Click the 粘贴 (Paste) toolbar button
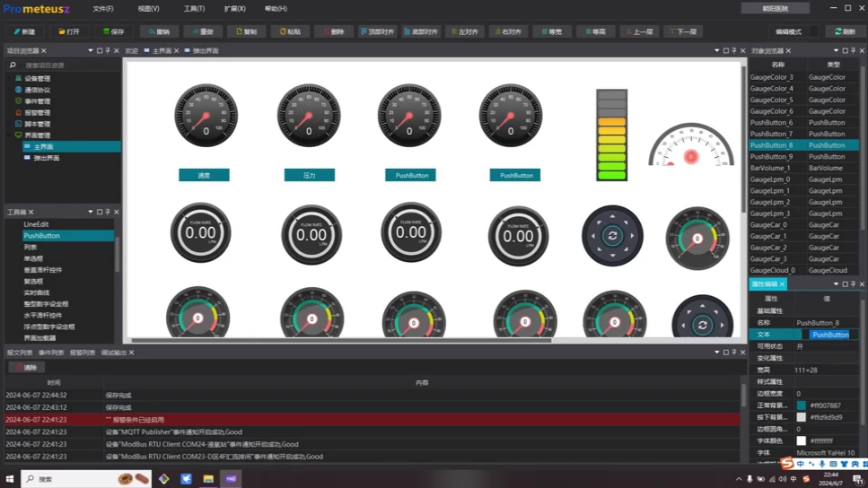 point(290,31)
